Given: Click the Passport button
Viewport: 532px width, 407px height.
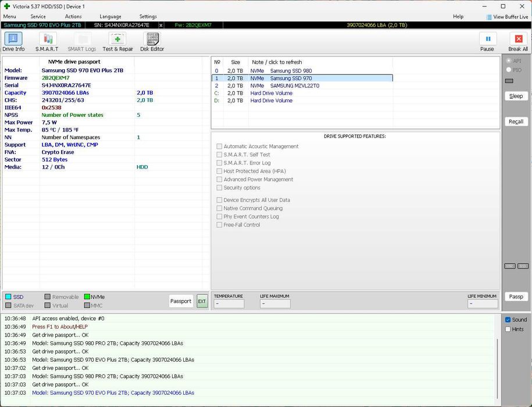Looking at the screenshot, I should point(181,301).
